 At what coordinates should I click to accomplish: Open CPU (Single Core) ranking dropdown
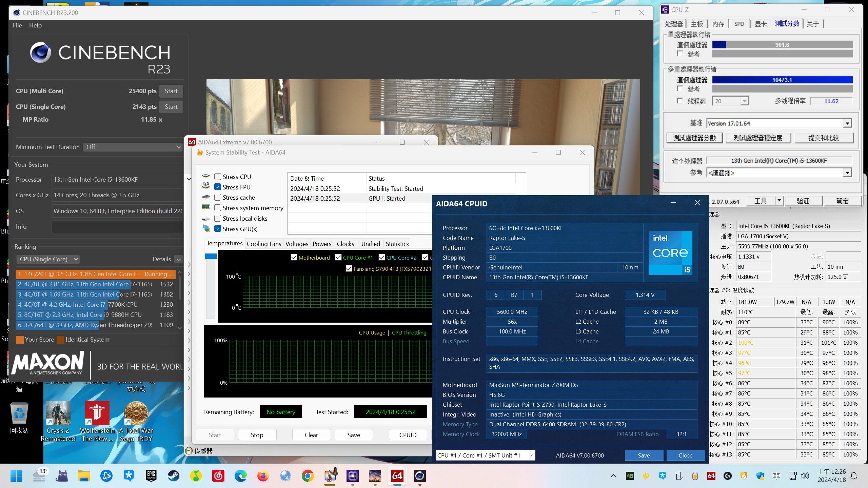coord(48,259)
